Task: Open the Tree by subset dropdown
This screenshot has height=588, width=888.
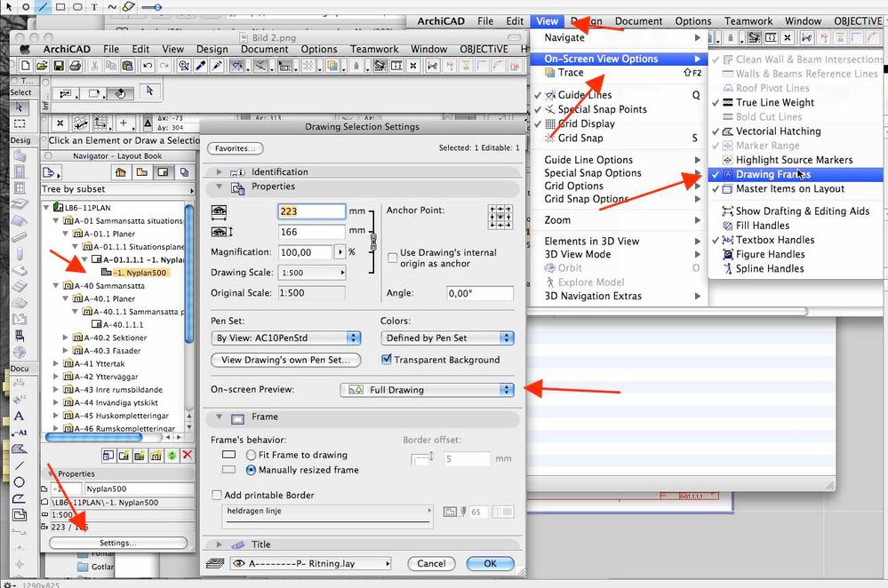Action: click(x=118, y=189)
